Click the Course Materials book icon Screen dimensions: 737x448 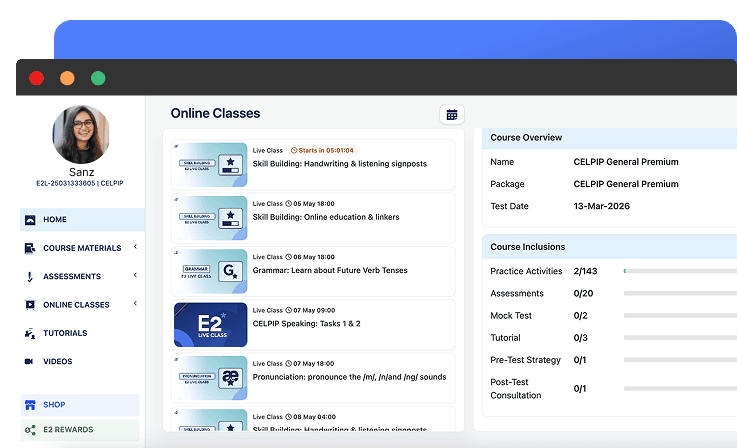pos(30,248)
